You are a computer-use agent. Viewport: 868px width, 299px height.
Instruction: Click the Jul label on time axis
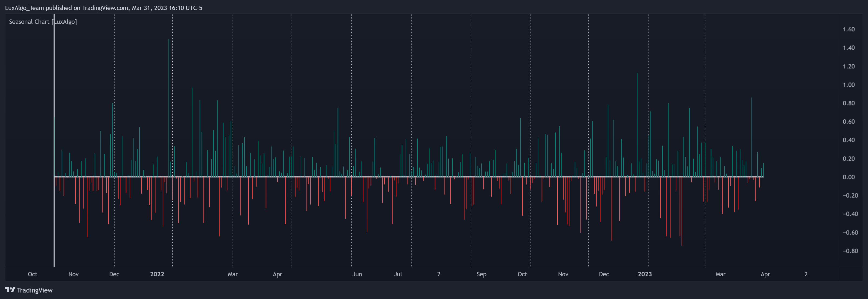(398, 274)
